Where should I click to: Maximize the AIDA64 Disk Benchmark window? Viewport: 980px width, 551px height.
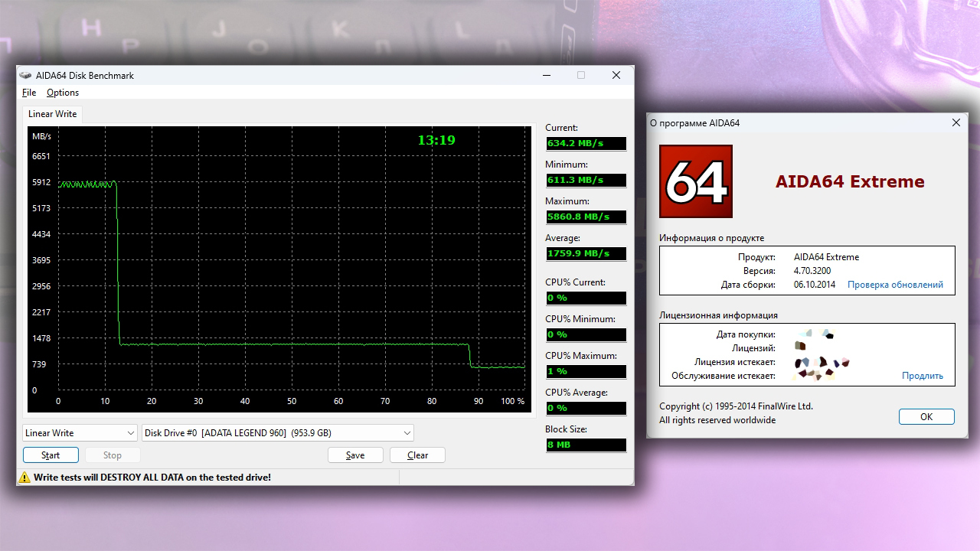(581, 75)
